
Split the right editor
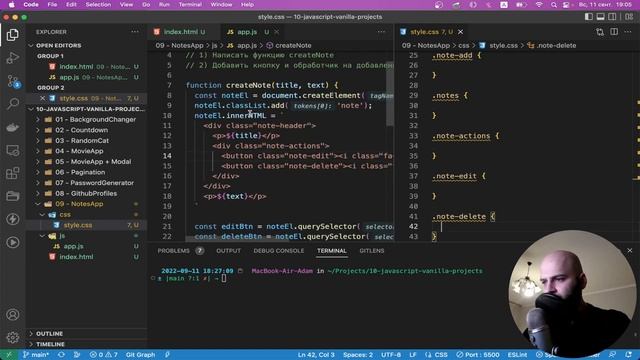tap(614, 32)
